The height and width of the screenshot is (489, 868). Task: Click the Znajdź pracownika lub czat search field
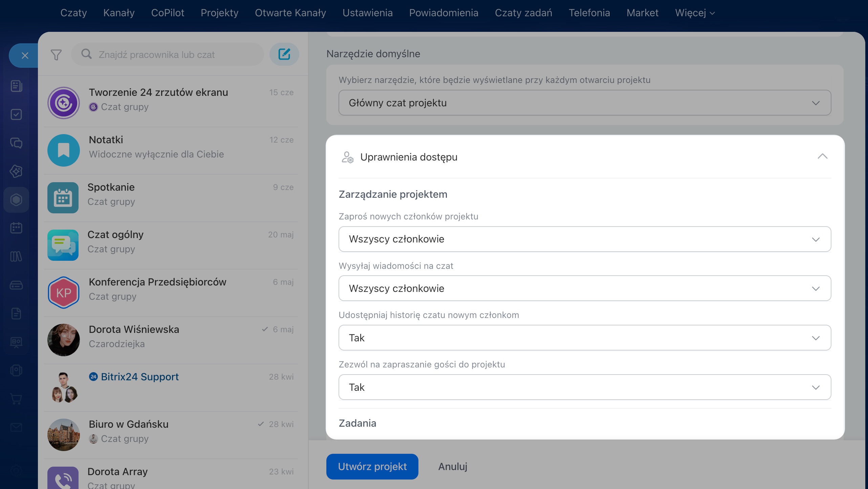[167, 54]
